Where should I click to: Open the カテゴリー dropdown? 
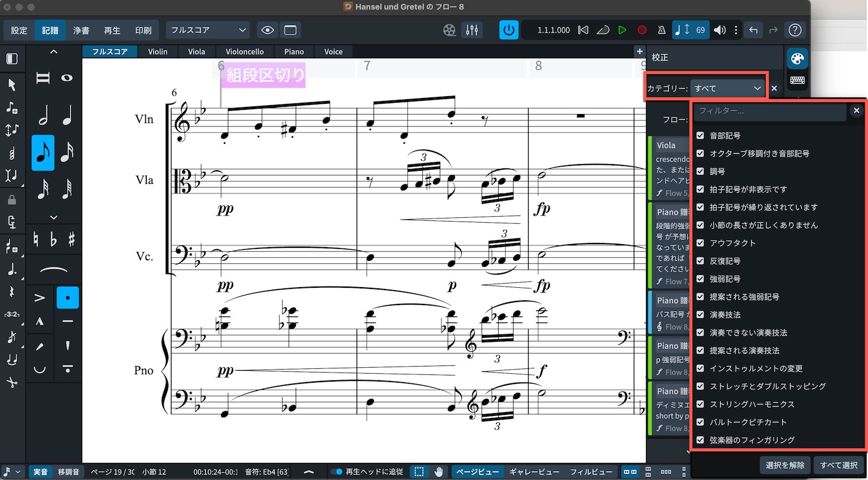(x=728, y=88)
